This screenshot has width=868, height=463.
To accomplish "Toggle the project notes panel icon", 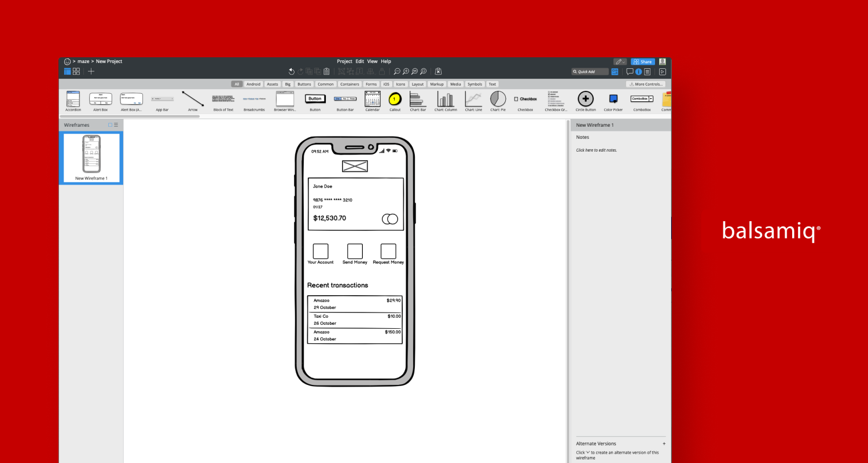I will tap(647, 72).
